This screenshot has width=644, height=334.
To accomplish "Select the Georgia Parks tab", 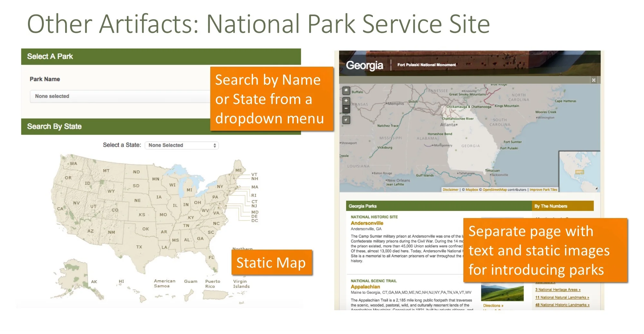I will [363, 206].
